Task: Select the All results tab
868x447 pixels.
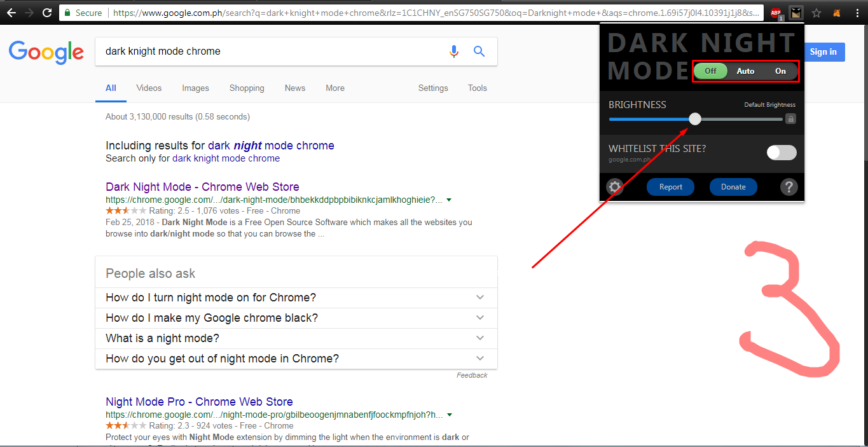Action: pyautogui.click(x=111, y=88)
